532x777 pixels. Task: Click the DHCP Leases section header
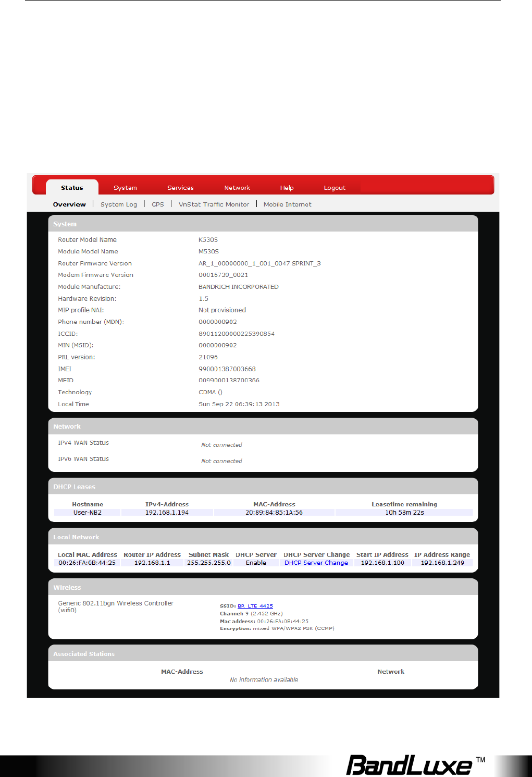pos(263,487)
